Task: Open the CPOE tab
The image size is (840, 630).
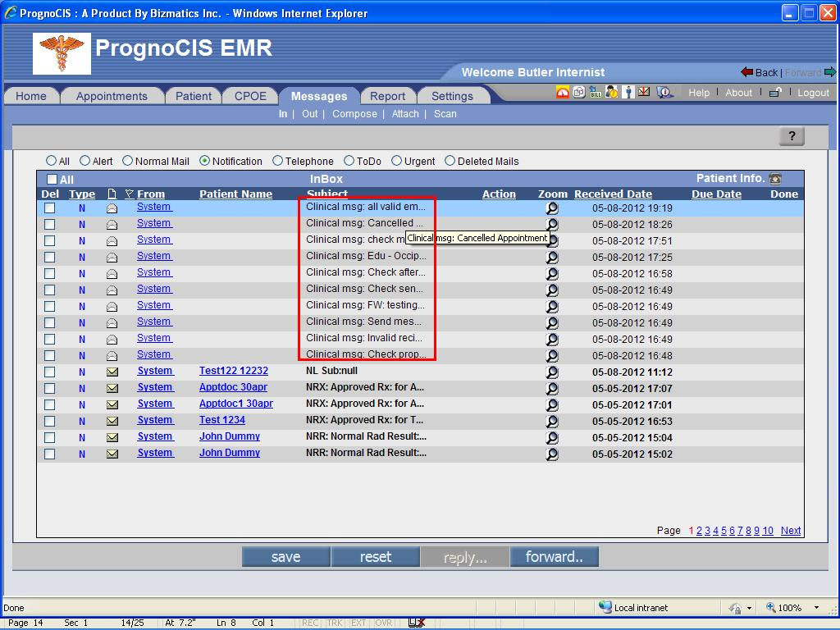Action: (250, 96)
